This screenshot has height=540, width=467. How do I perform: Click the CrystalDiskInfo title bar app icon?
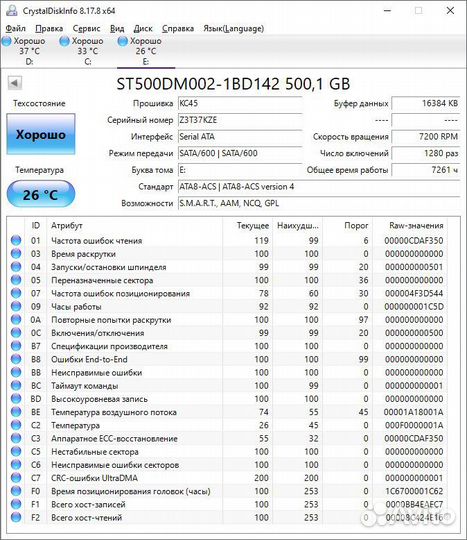[12, 11]
